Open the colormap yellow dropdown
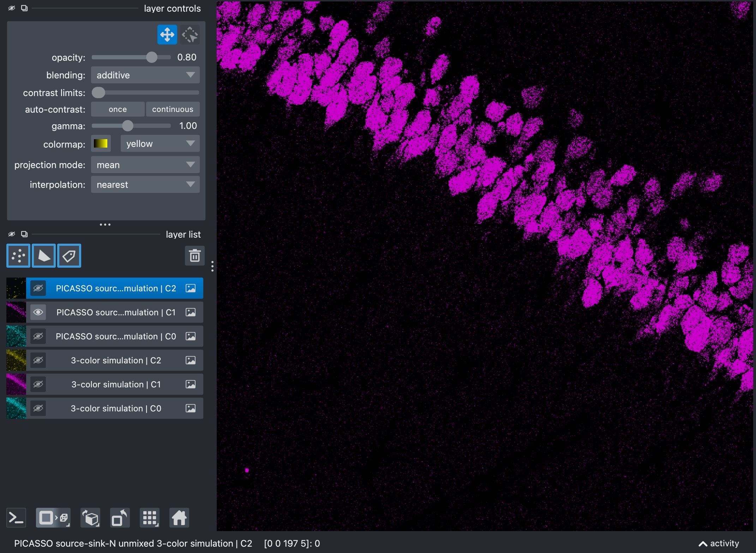Screen dimensions: 756x553 [x=160, y=144]
